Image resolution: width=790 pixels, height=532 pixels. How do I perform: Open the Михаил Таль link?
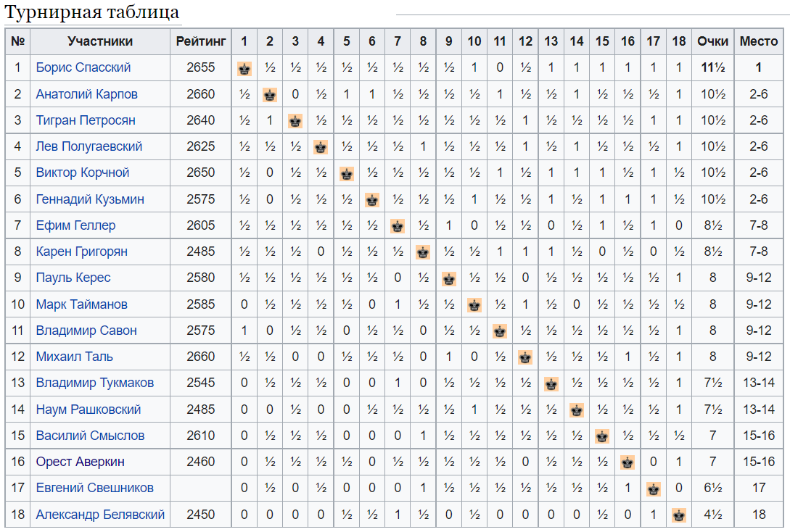point(75,357)
